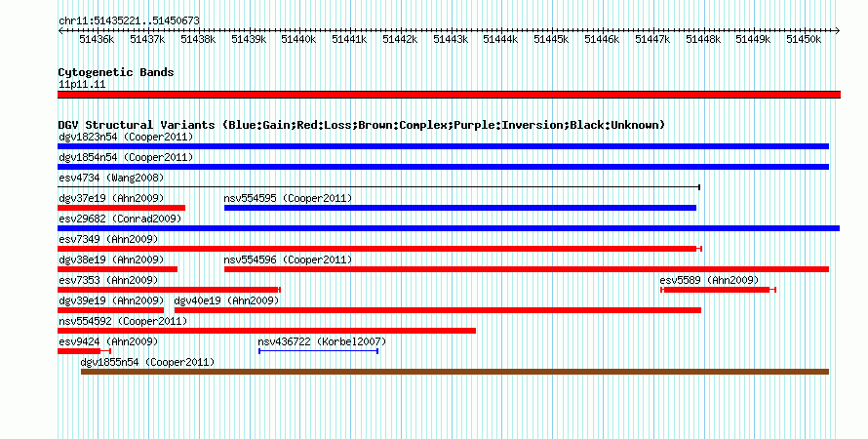Click the 51450k ruler position
This screenshot has height=439, width=868.
click(x=804, y=39)
